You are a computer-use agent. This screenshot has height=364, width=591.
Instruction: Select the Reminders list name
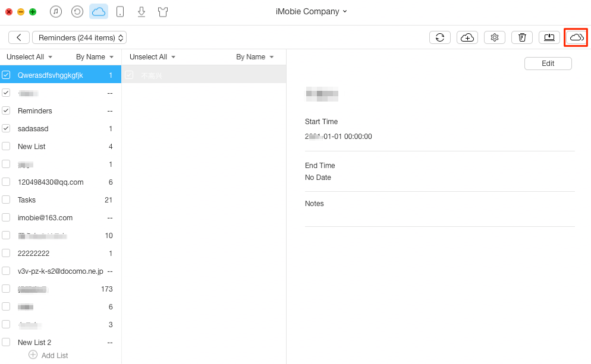click(x=34, y=111)
